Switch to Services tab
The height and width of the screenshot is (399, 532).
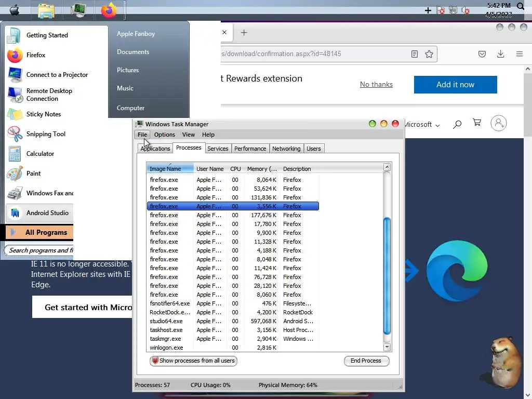[218, 149]
